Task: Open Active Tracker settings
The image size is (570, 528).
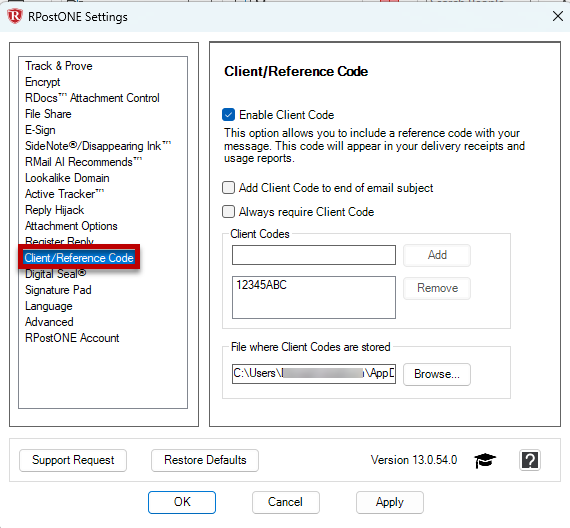Action: point(64,194)
